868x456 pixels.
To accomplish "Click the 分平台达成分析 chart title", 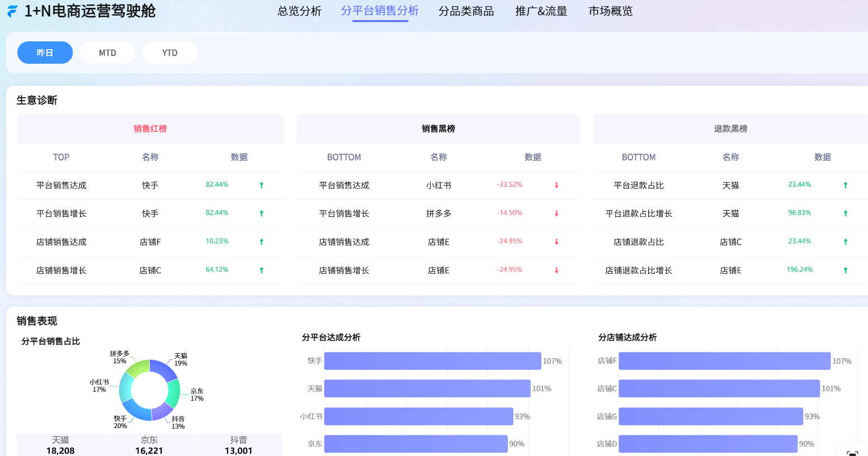I will click(x=331, y=337).
